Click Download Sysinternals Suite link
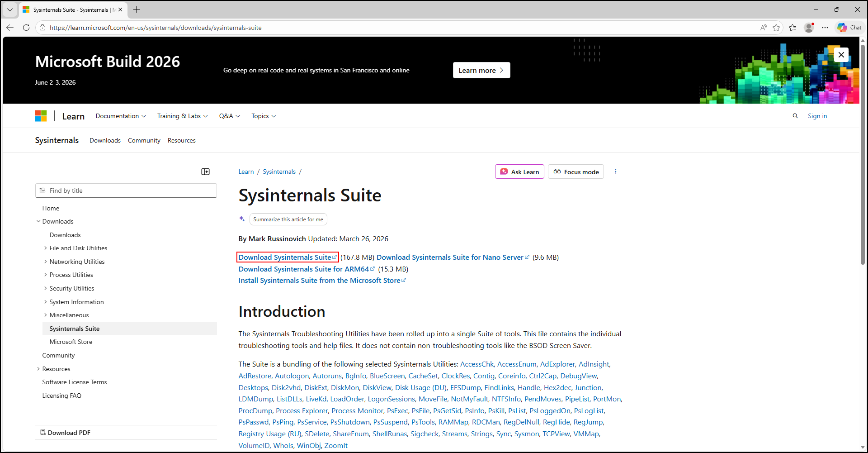868x453 pixels. [288, 257]
